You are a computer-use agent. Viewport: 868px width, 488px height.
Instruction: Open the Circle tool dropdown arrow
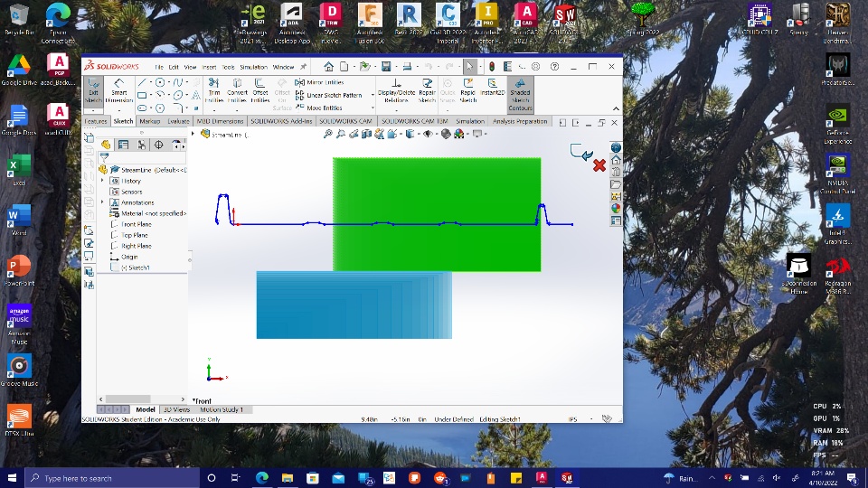(x=169, y=82)
